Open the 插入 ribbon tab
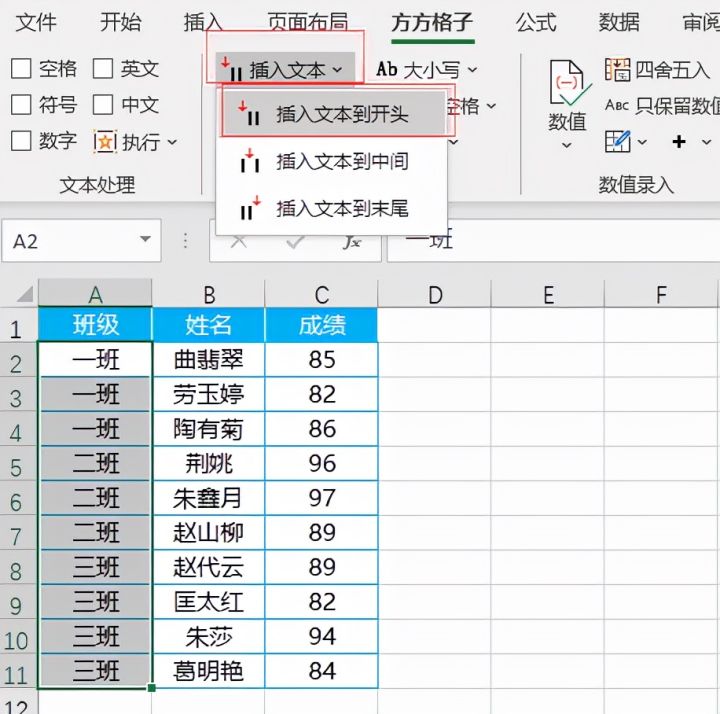720x714 pixels. point(203,22)
